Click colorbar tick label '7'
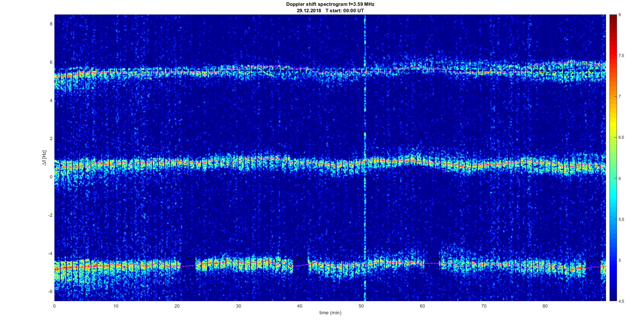The width and height of the screenshot is (644, 323). pyautogui.click(x=620, y=97)
